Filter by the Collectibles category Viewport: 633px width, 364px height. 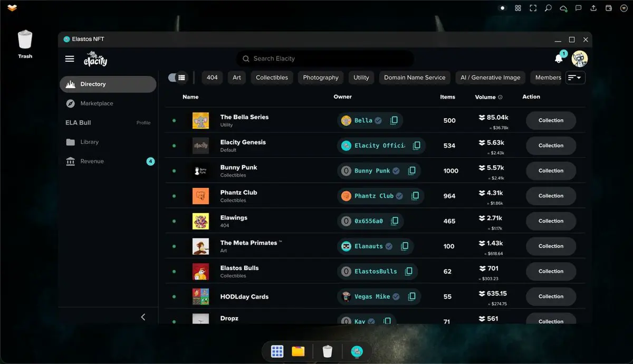272,78
